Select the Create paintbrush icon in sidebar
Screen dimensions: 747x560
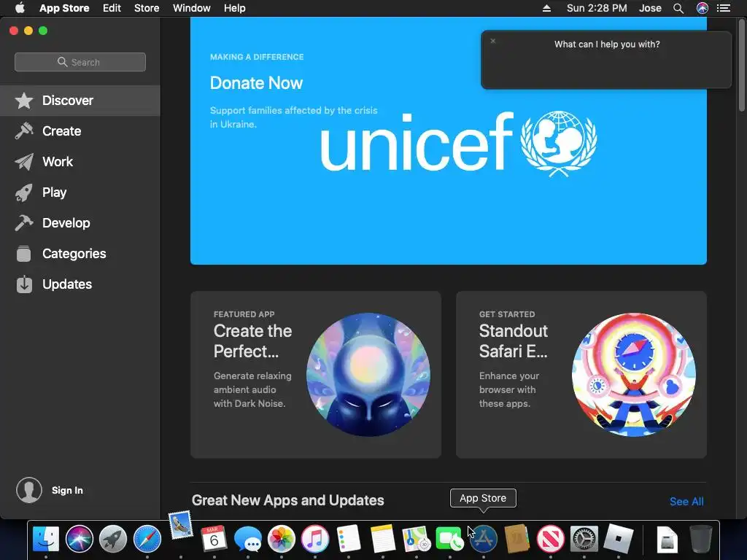coord(24,131)
